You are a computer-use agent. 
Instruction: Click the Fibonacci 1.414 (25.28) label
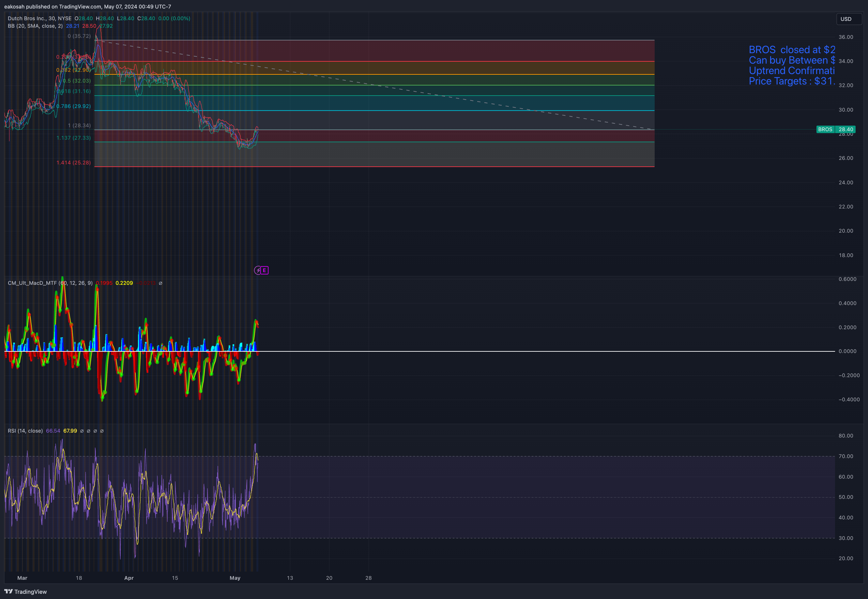(x=73, y=162)
